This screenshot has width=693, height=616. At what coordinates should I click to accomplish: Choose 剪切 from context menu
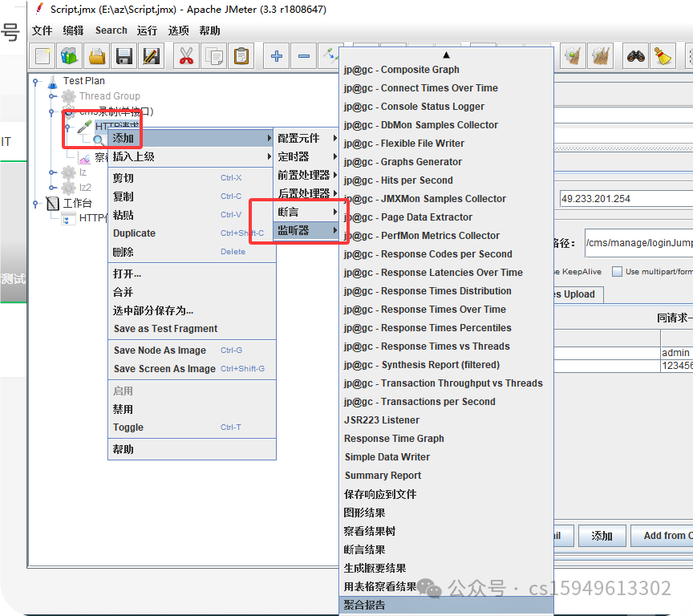(192, 178)
